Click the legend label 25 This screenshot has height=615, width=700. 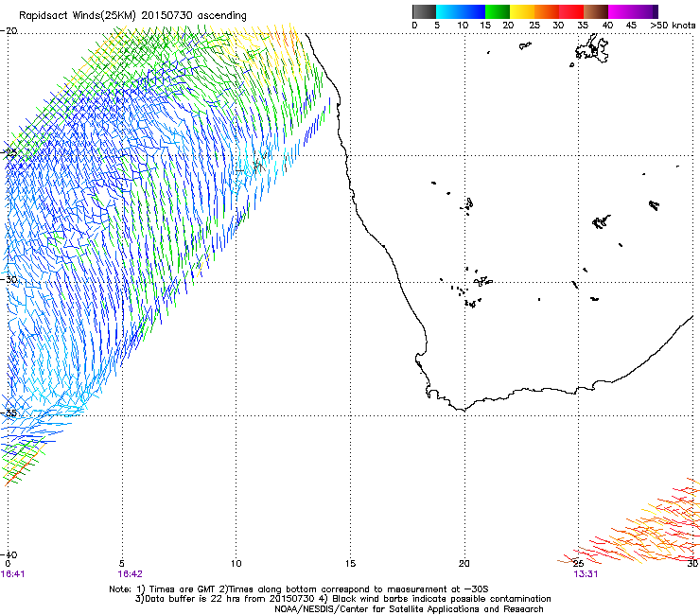pos(534,26)
